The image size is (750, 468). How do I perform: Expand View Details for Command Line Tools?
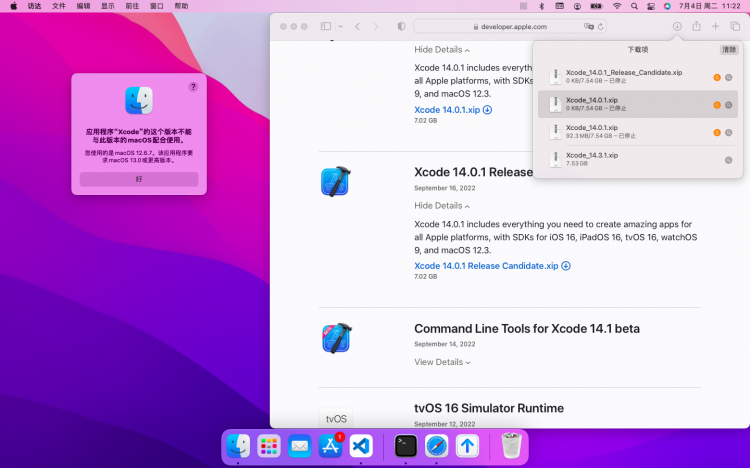(x=442, y=362)
